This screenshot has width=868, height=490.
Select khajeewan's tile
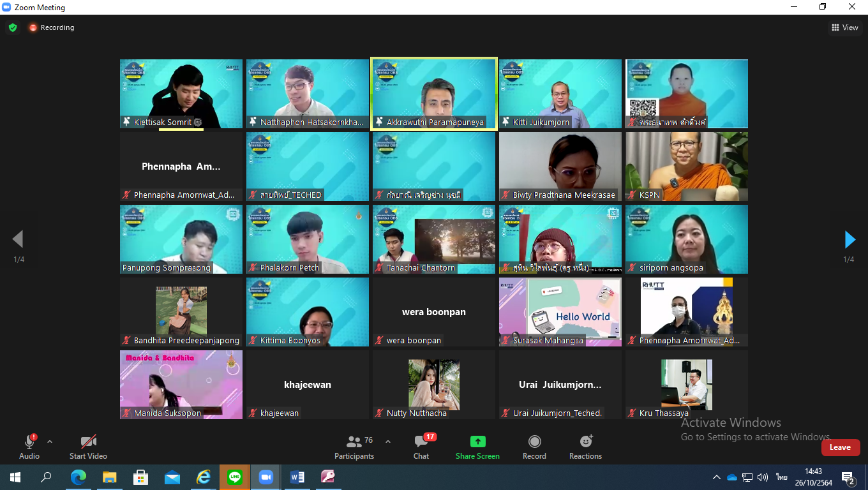[308, 385]
